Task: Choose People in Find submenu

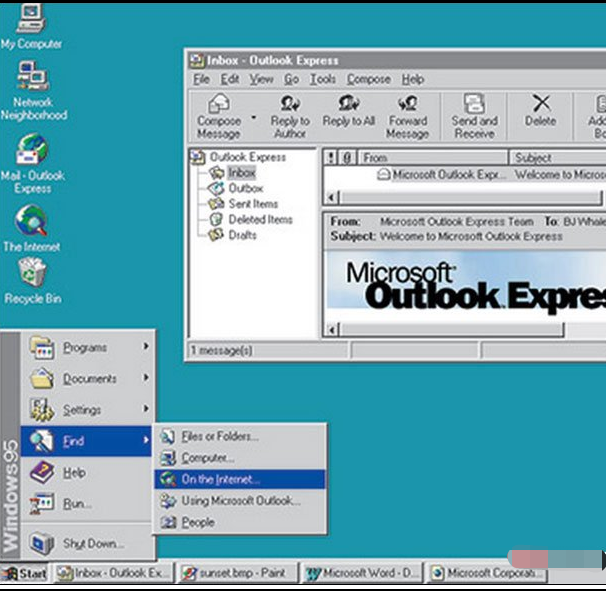Action: pos(240,523)
